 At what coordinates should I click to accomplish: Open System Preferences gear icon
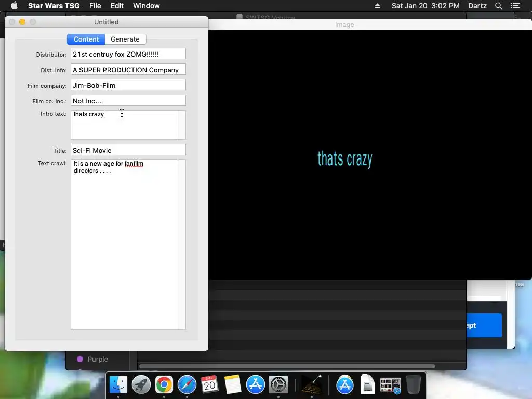278,384
